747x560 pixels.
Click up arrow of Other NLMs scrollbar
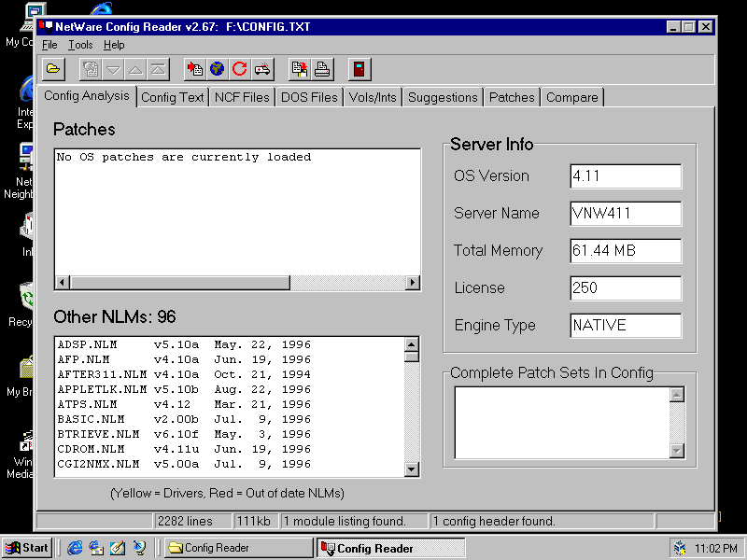click(x=412, y=344)
